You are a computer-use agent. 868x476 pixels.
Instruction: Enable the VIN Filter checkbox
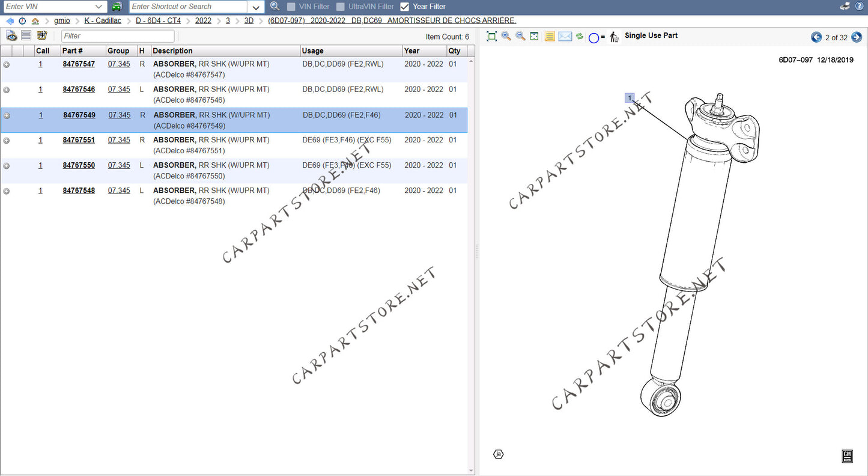291,7
